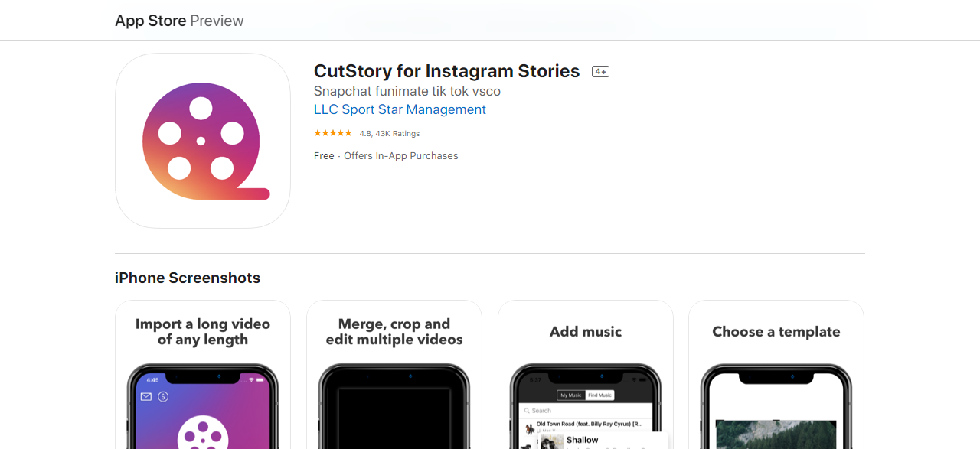Click the CutStory film reel app icon

203,141
